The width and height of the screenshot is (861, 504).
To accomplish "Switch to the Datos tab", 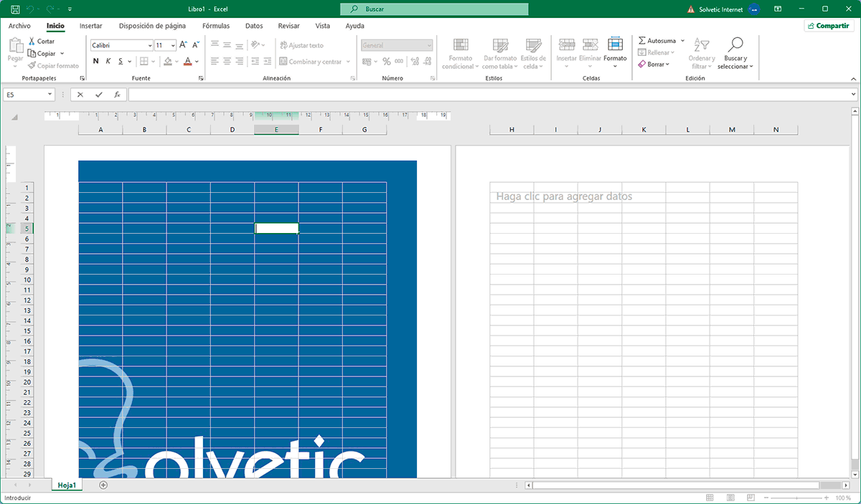I will (254, 26).
